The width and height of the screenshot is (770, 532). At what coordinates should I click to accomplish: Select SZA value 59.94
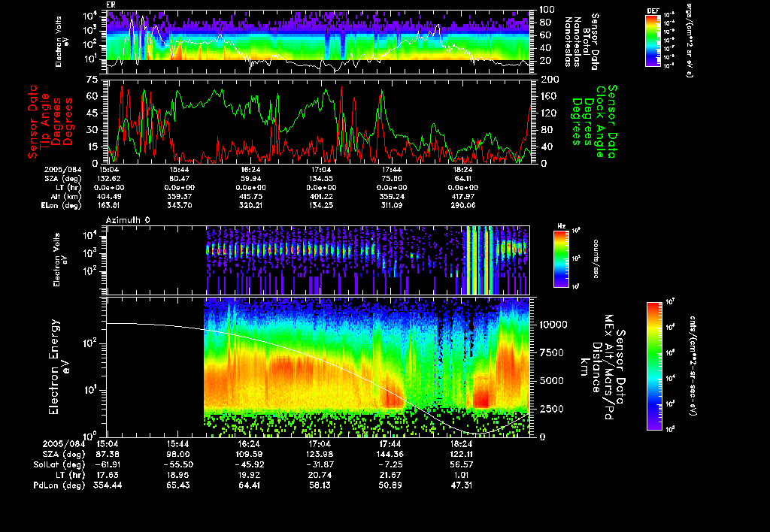coord(250,179)
